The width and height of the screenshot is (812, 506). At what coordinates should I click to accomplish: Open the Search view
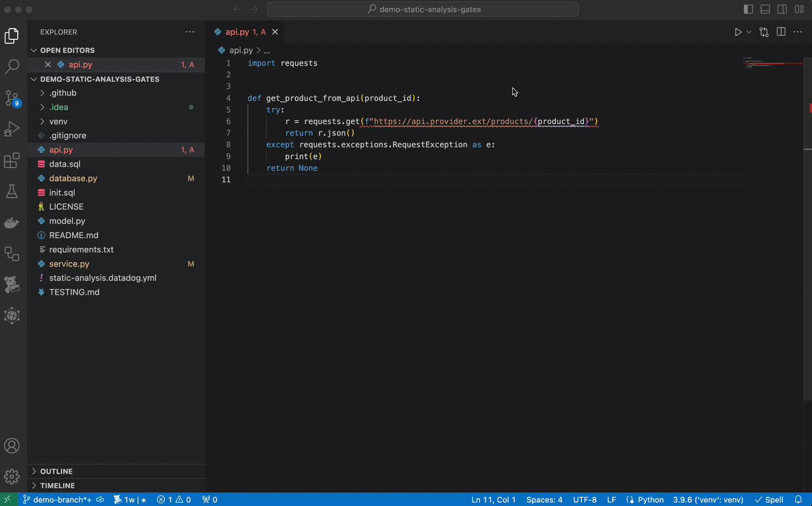click(x=12, y=66)
